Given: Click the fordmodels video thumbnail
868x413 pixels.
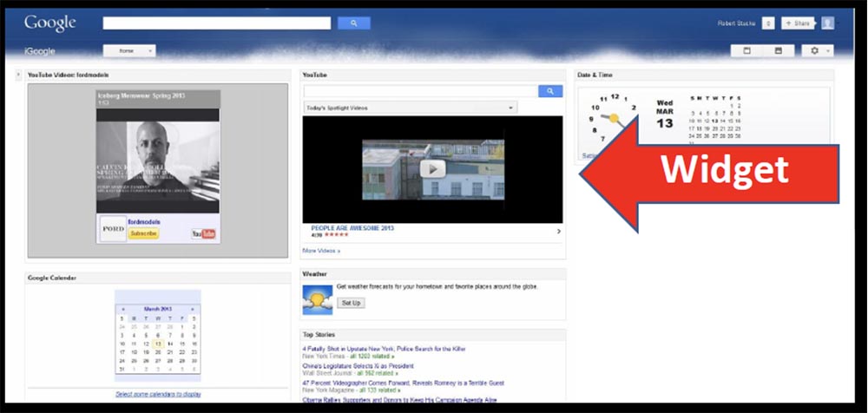Looking at the screenshot, I should tap(158, 161).
